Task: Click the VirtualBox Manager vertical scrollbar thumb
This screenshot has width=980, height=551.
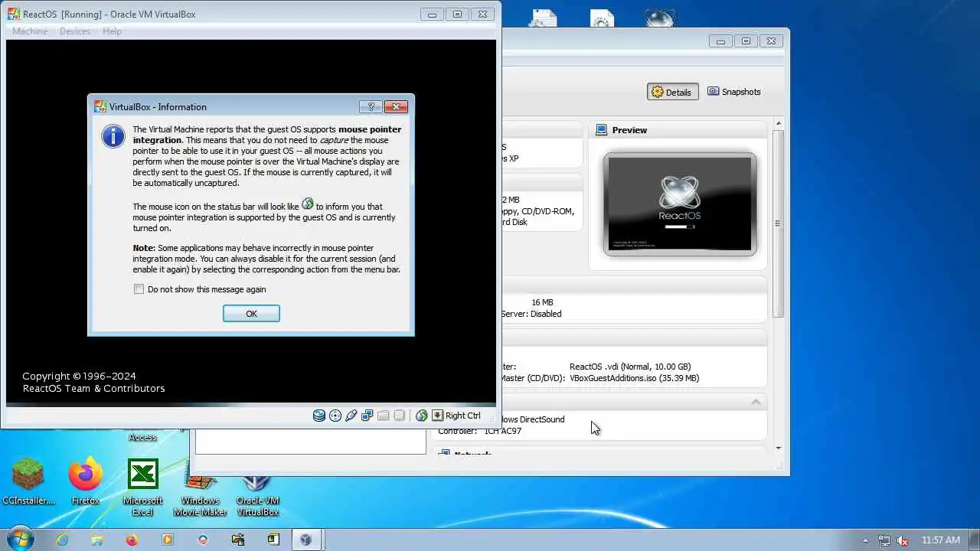Action: pos(779,223)
